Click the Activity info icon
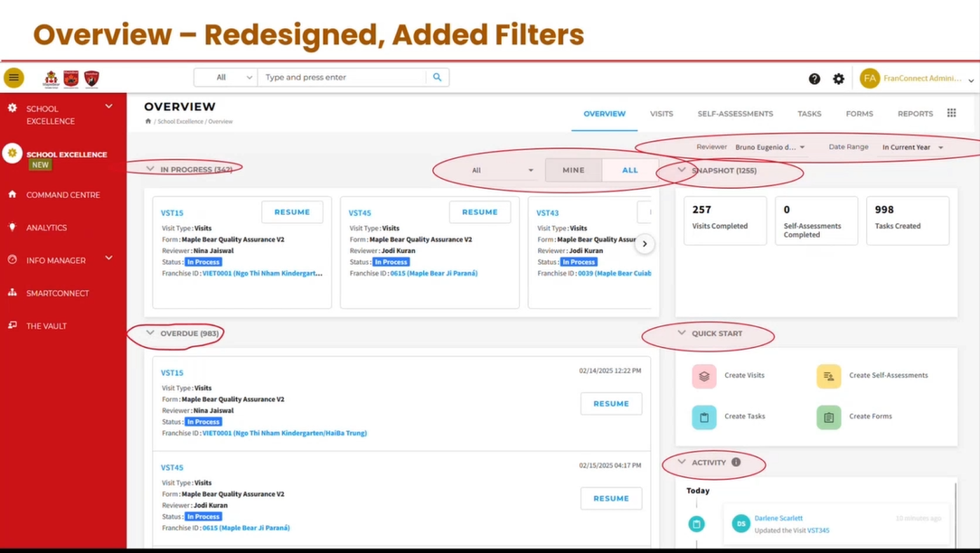980x553 pixels. coord(736,463)
